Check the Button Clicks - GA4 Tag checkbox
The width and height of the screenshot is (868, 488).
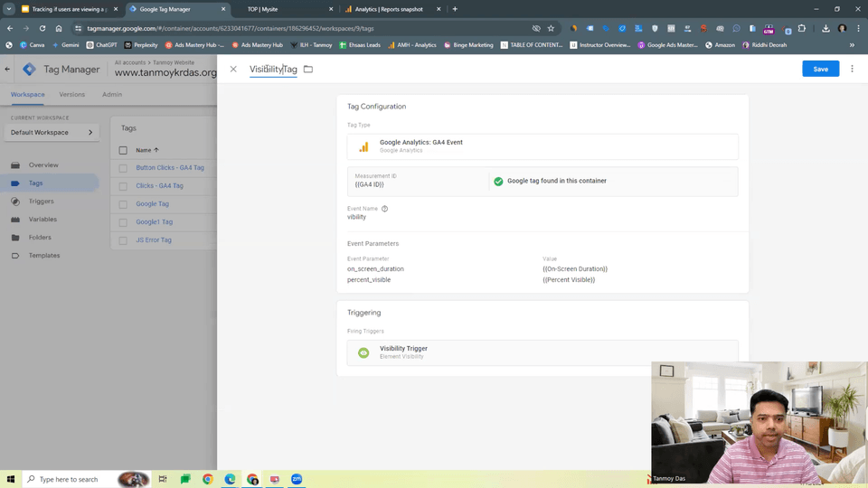123,168
